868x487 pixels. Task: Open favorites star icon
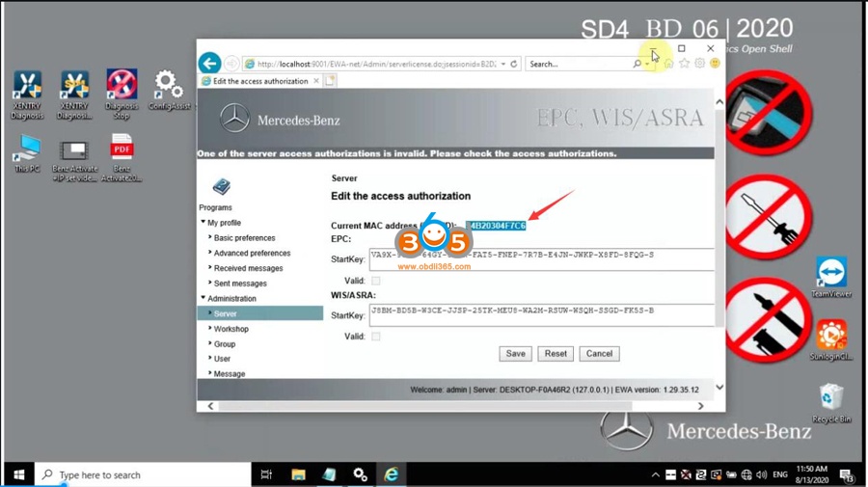click(x=684, y=64)
